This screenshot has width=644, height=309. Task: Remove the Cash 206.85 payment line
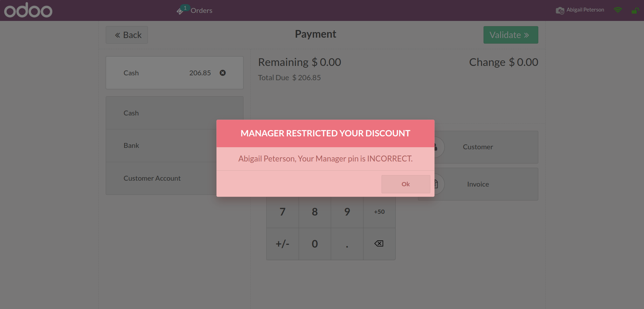coord(223,73)
